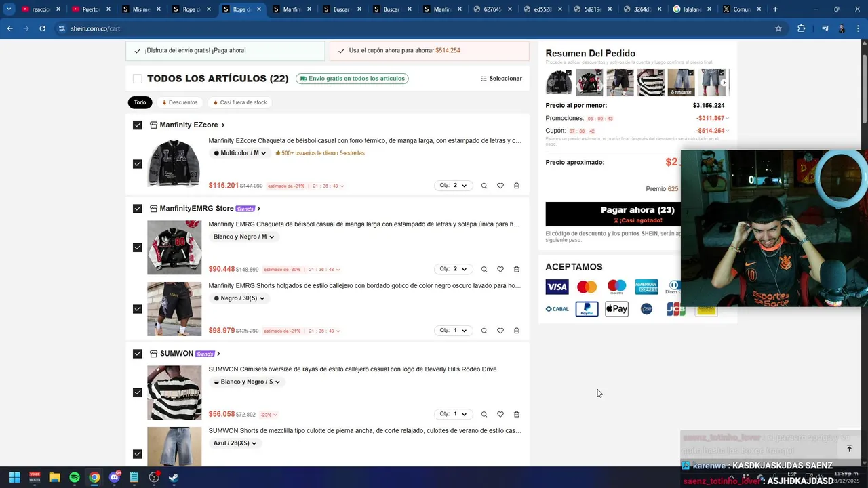Bookmark this page with star icon
Viewport: 868px width, 488px height.
pos(778,28)
